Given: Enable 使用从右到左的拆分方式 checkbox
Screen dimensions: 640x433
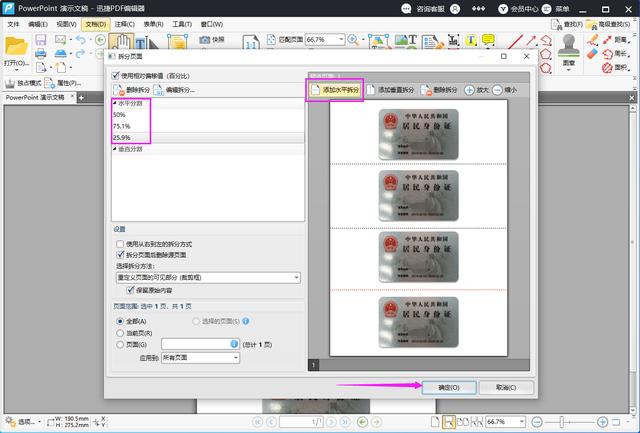Looking at the screenshot, I should pyautogui.click(x=120, y=243).
